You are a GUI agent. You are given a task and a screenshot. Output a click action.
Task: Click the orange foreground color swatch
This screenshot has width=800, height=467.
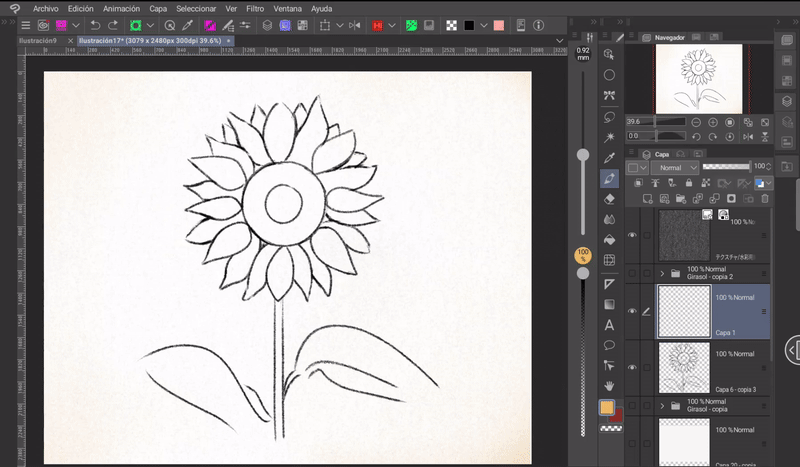point(607,407)
